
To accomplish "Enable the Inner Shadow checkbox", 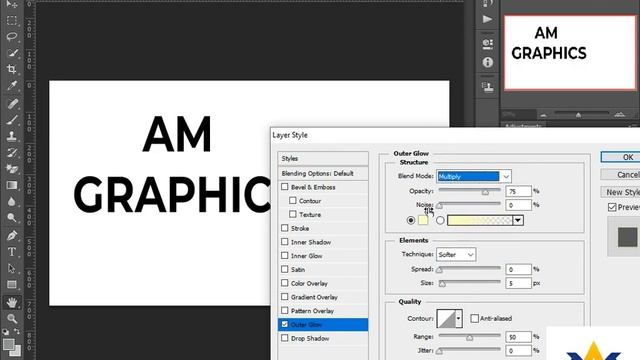I will (x=284, y=242).
